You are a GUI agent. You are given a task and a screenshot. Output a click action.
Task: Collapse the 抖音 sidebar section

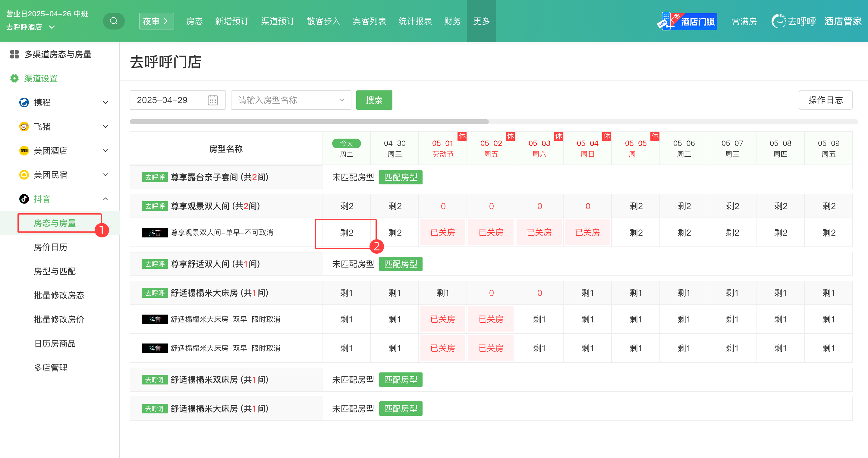[105, 199]
